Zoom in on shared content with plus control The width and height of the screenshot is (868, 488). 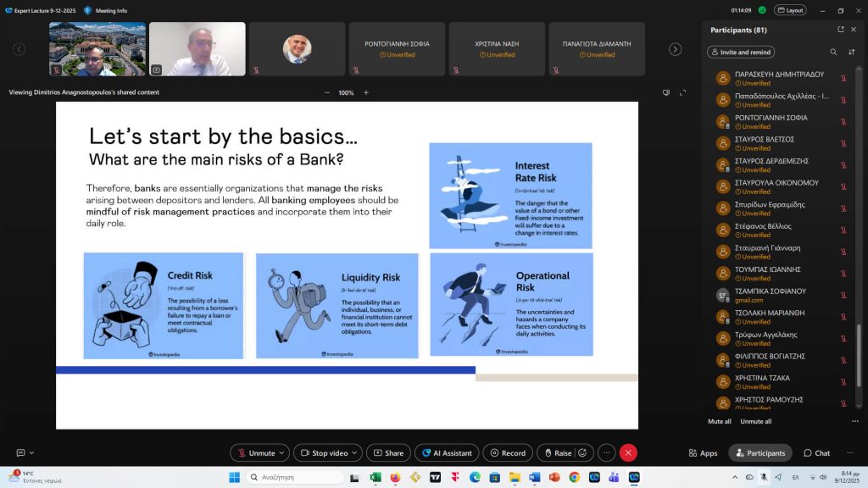coord(365,92)
